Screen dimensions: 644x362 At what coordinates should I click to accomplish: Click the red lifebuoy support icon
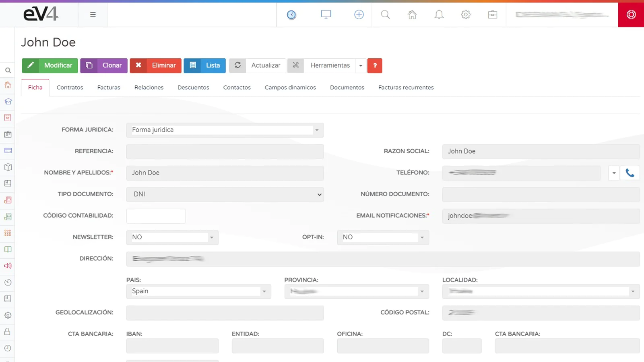(x=631, y=14)
